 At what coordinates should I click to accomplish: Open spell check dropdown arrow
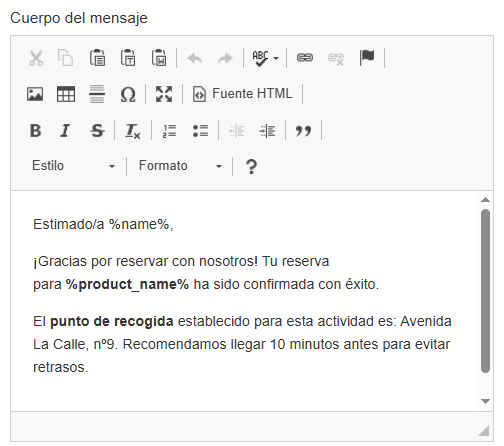(276, 58)
